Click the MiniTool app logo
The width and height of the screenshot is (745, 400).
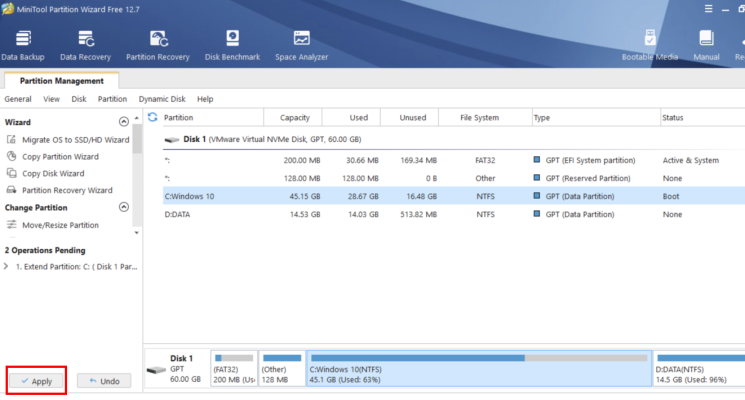click(x=8, y=9)
